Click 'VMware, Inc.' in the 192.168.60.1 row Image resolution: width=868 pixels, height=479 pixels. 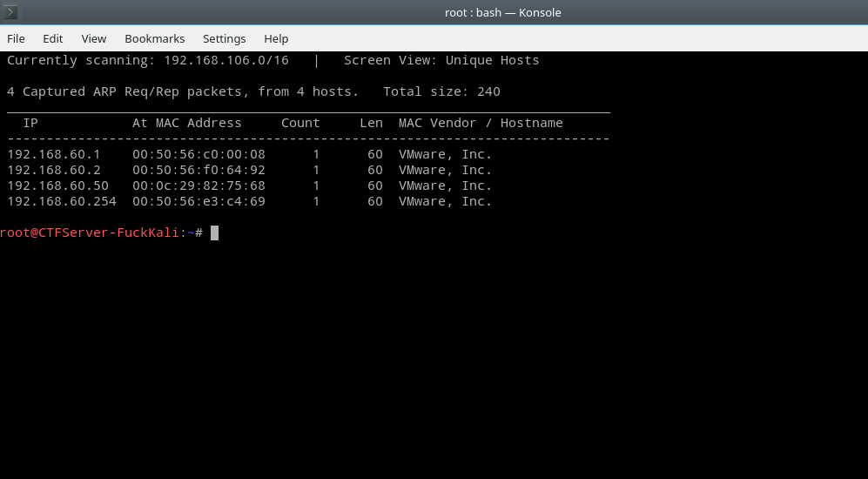pyautogui.click(x=445, y=154)
